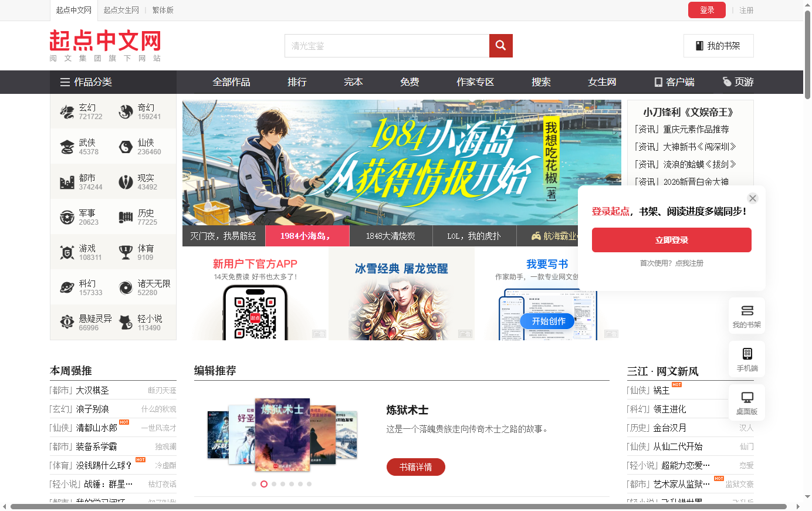Open 领主进化 in 三江 list
This screenshot has height=511, width=812.
pos(669,409)
